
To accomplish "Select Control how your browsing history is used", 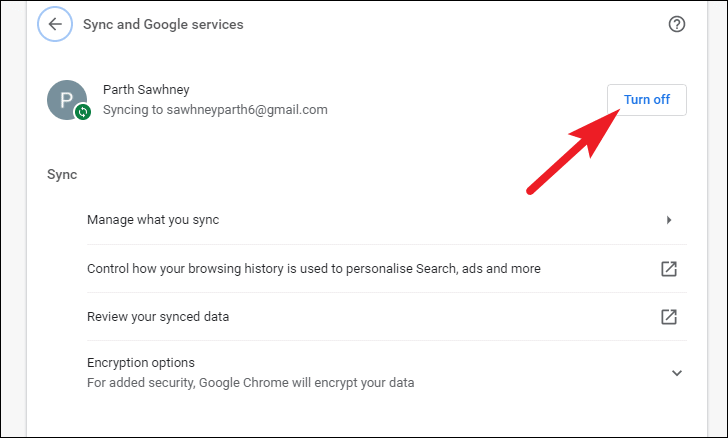I will (387, 268).
